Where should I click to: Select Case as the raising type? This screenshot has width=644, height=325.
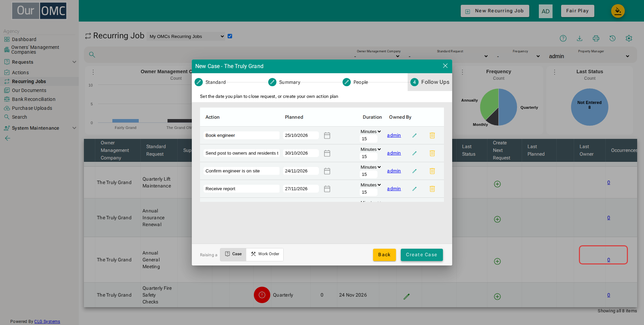click(233, 254)
